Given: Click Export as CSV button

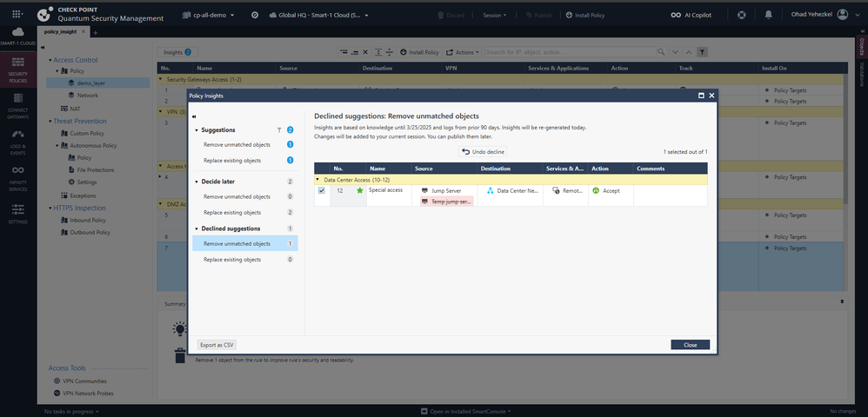Looking at the screenshot, I should (217, 345).
